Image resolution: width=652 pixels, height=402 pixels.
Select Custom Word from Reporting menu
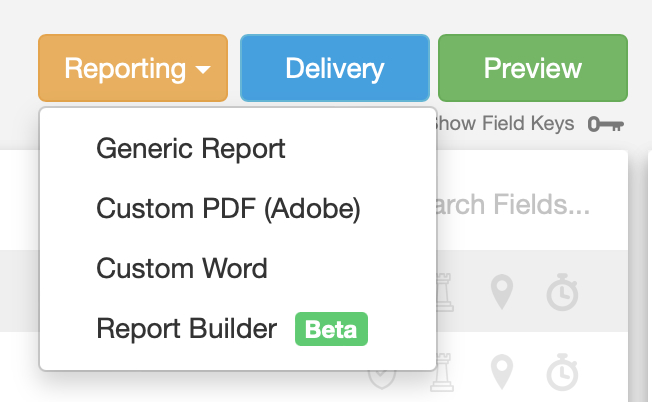click(182, 268)
